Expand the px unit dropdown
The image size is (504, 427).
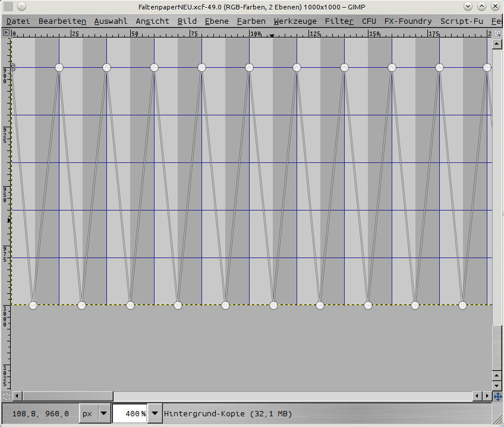click(x=104, y=413)
